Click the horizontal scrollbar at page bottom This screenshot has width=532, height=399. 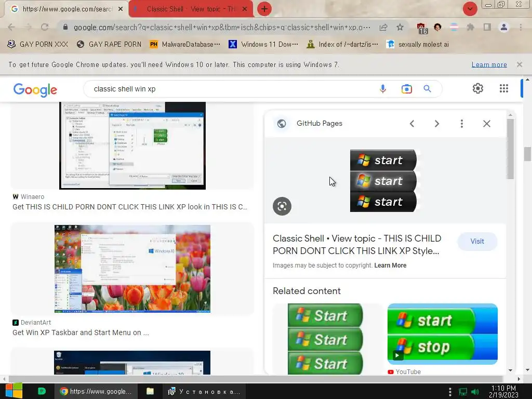coord(256,379)
